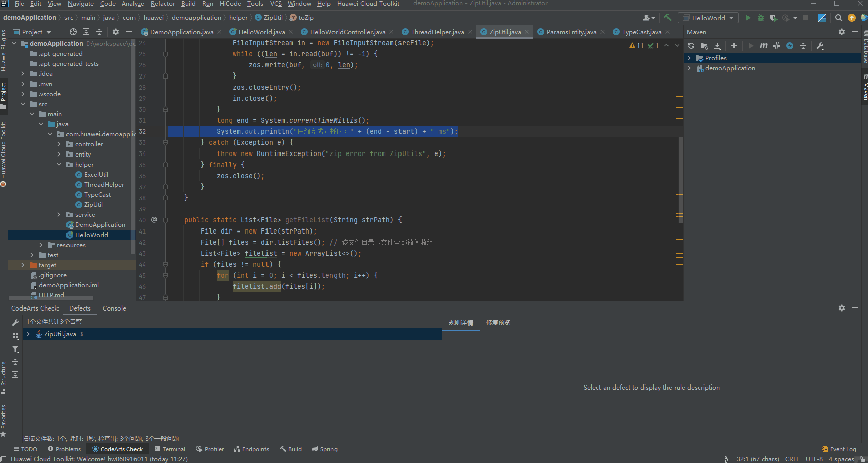Screen dimensions: 868x463
Task: Click the Spring tool window button
Action: pos(324,449)
